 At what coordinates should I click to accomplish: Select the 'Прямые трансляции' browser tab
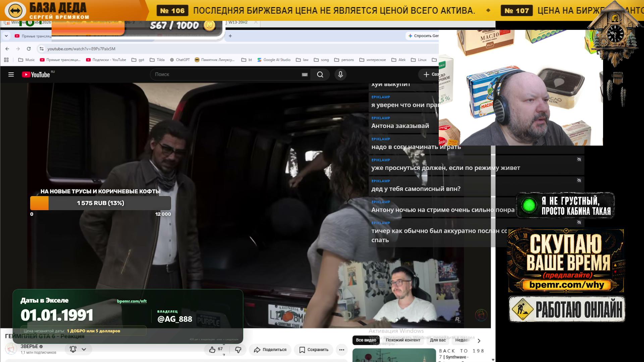pos(33,36)
